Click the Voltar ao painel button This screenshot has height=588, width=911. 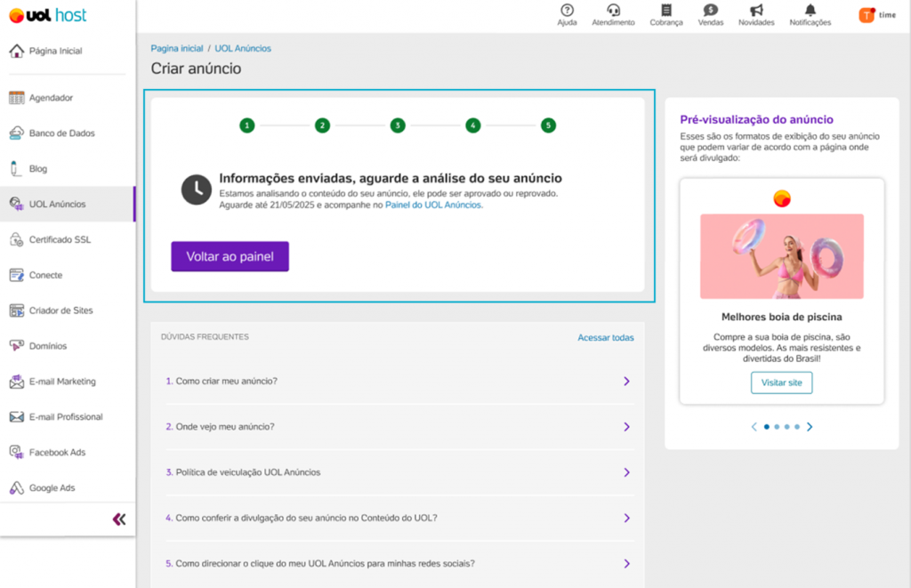[230, 256]
